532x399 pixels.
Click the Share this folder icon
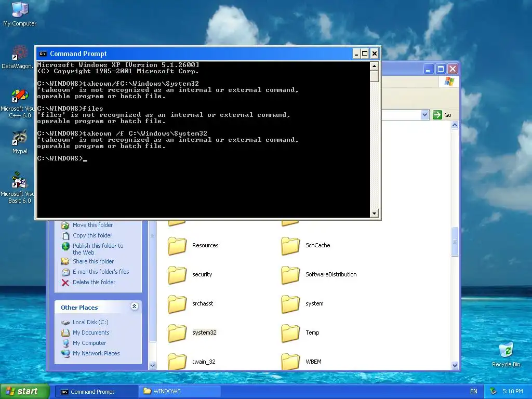click(65, 261)
